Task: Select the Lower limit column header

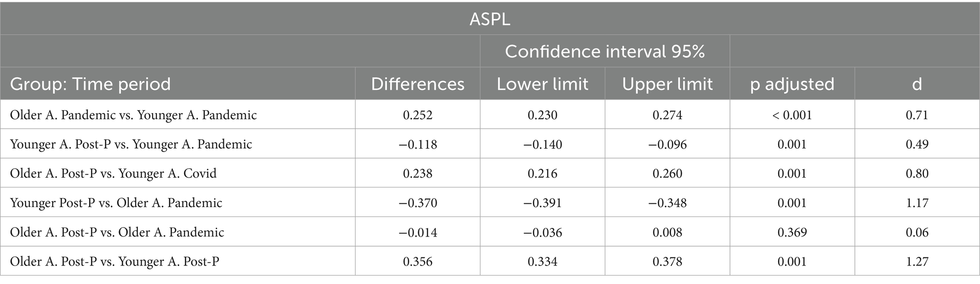Action: [x=542, y=84]
